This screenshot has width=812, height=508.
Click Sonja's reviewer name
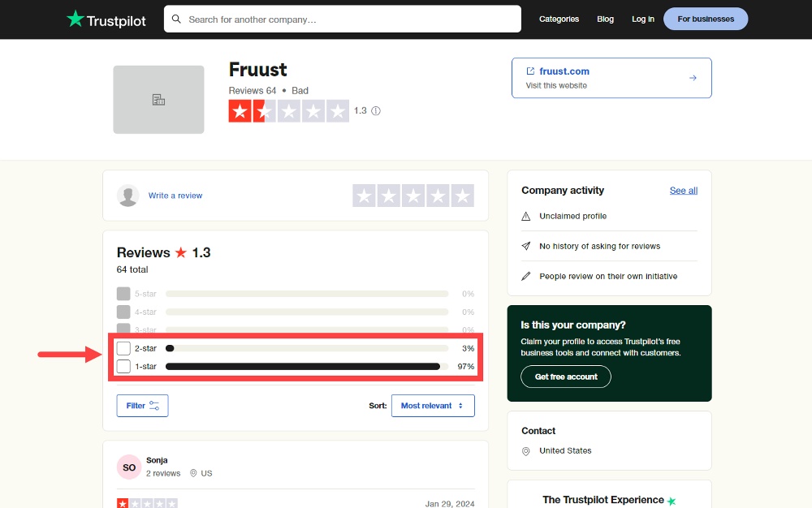pyautogui.click(x=157, y=460)
